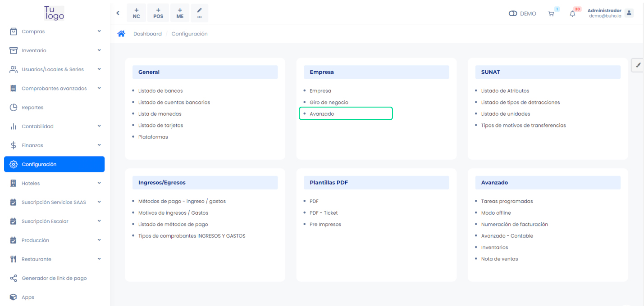Click the home icon in breadcrumb
This screenshot has width=644, height=306.
pos(121,34)
